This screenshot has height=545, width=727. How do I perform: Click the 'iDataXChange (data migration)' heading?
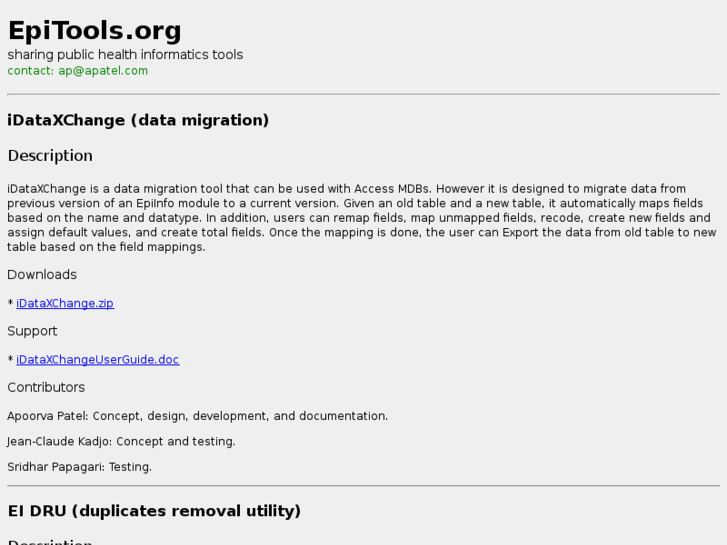click(x=138, y=120)
